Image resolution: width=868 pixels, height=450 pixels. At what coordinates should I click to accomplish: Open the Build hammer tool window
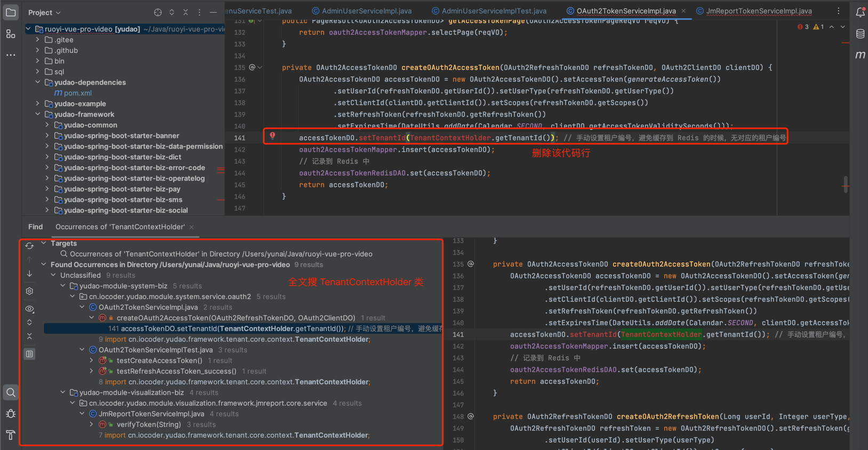(11, 435)
